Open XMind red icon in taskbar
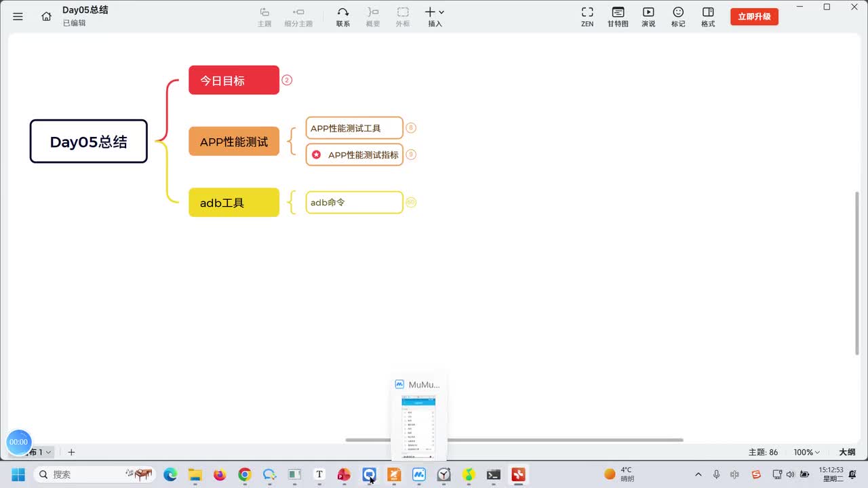This screenshot has width=868, height=488. coord(519,474)
